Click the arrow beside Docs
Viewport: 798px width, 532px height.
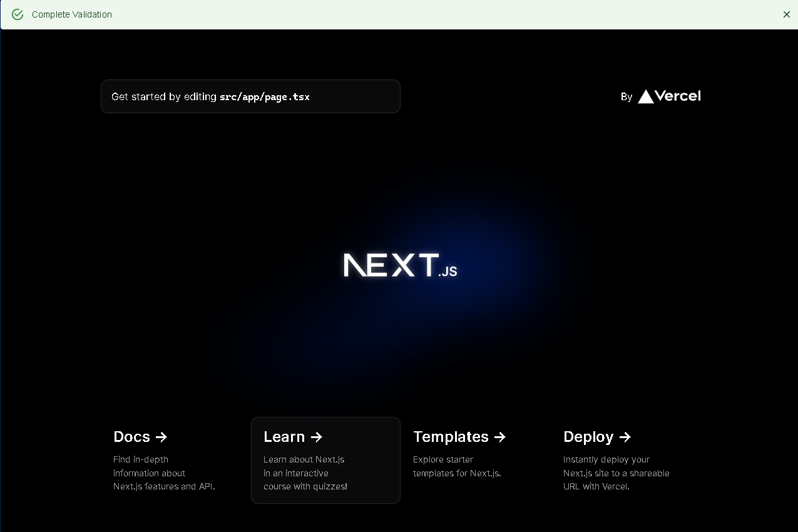161,437
